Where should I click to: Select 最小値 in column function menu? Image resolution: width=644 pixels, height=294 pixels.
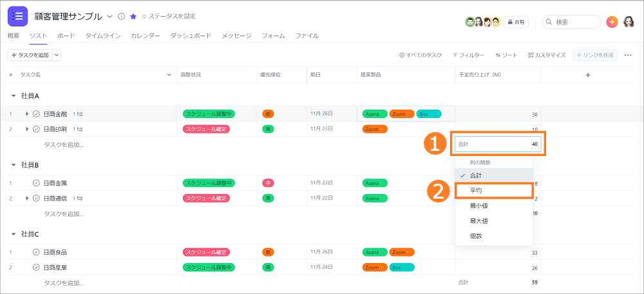pos(494,206)
